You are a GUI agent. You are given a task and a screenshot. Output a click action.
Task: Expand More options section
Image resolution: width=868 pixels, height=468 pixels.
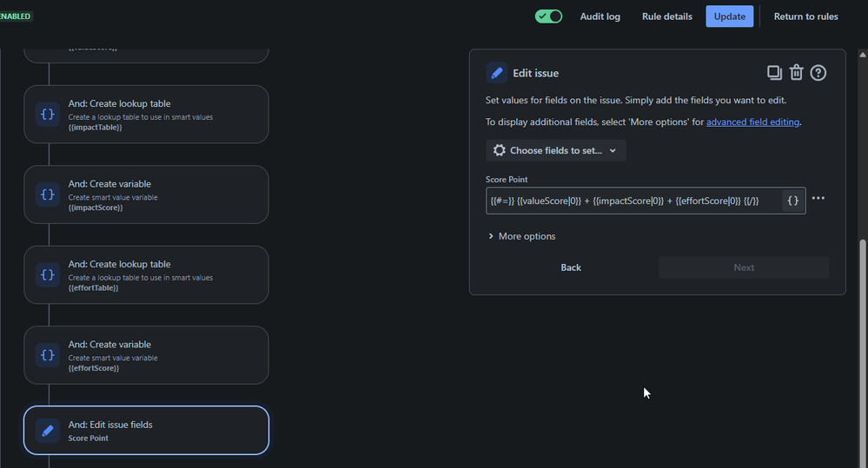tap(522, 236)
